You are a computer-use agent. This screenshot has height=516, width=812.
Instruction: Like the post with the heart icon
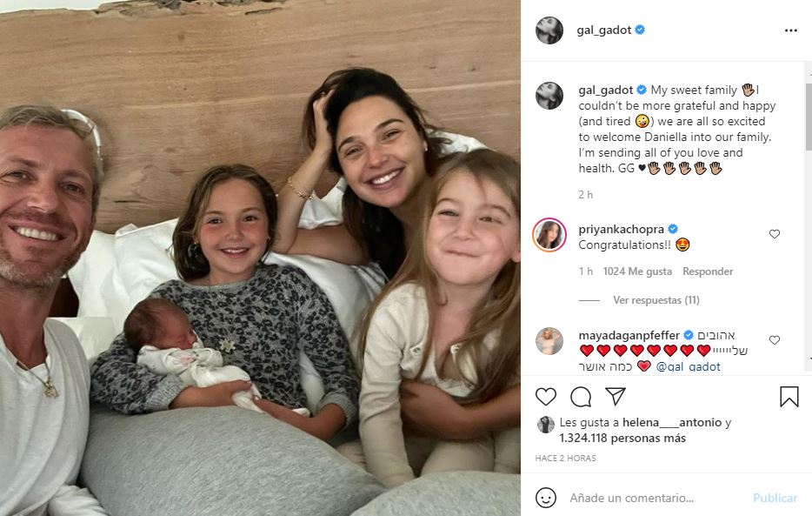pos(546,397)
